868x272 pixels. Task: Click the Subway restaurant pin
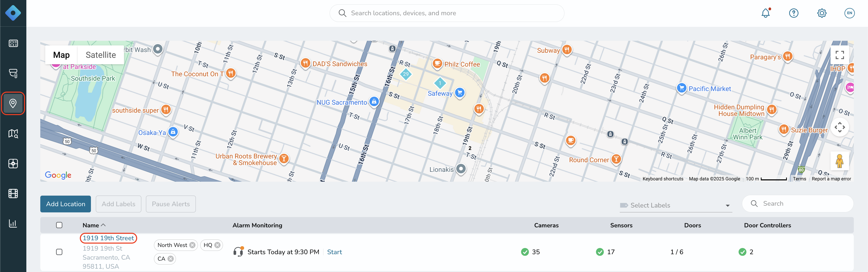pos(567,50)
